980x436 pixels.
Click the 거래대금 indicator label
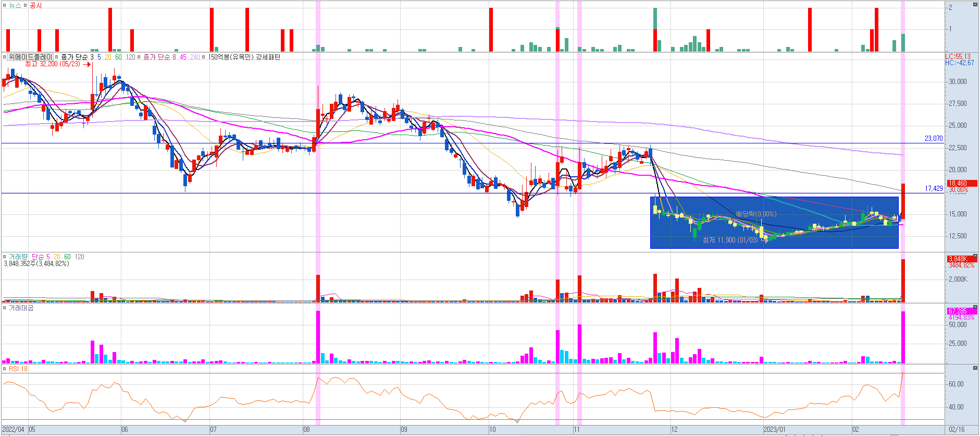point(21,308)
